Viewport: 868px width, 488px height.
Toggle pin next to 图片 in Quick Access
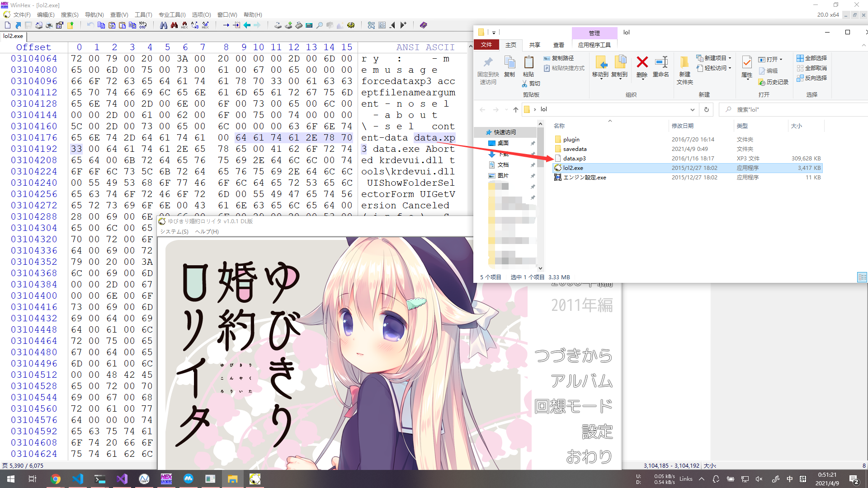click(x=533, y=176)
